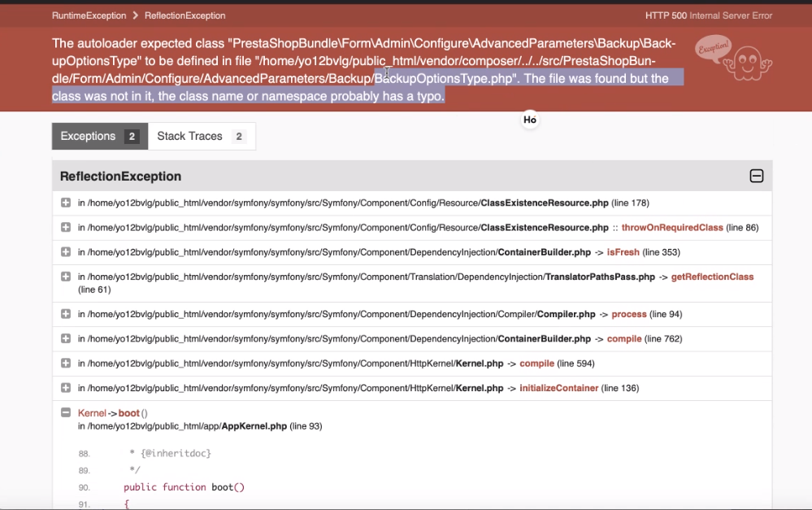The width and height of the screenshot is (812, 510).
Task: Click the ReflectionException section heading
Action: pyautogui.click(x=120, y=177)
